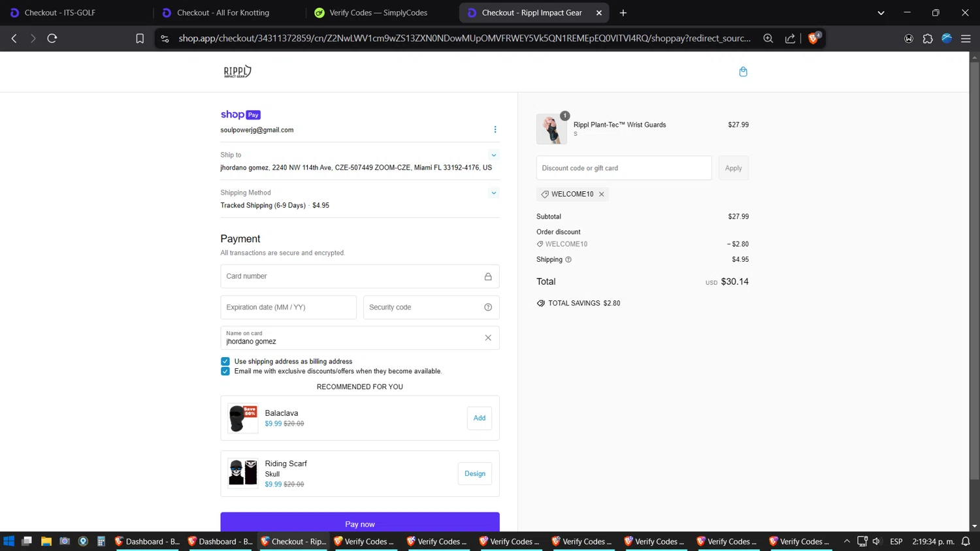Click the share page icon

point(790,39)
